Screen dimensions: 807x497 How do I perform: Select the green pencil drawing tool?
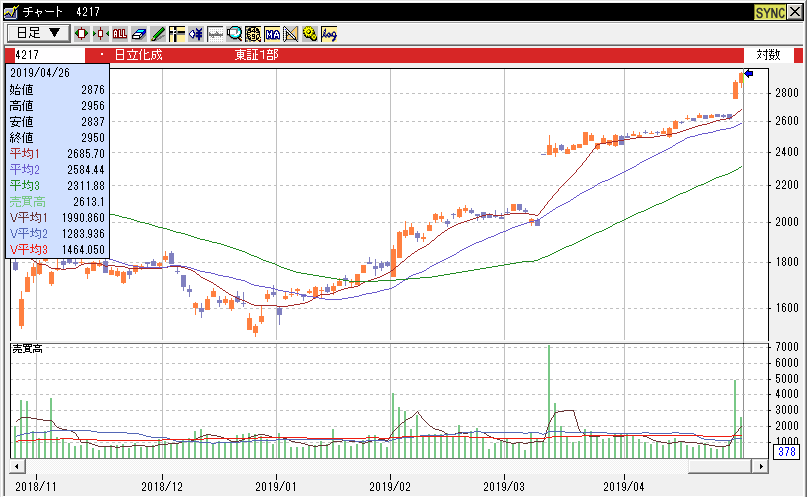159,33
